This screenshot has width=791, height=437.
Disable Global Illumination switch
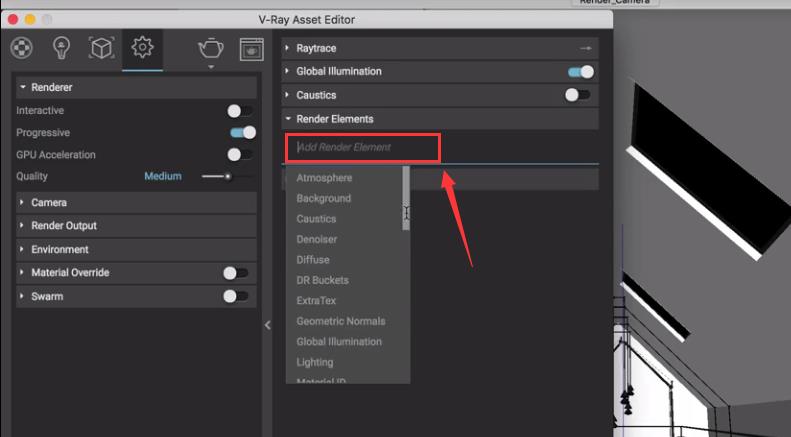click(x=581, y=72)
